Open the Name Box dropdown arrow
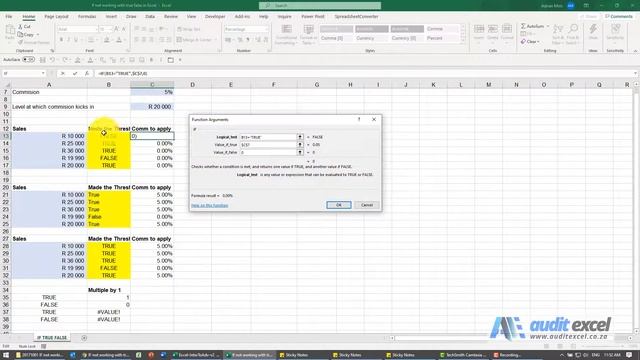Screen dimensions: 640x360 [43, 73]
